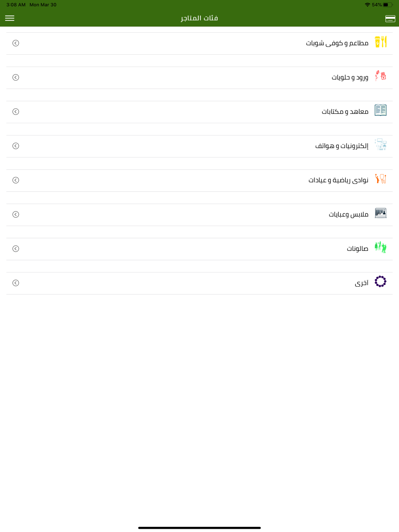Tap the yellow fork and cup icon
The height and width of the screenshot is (532, 399).
(381, 42)
